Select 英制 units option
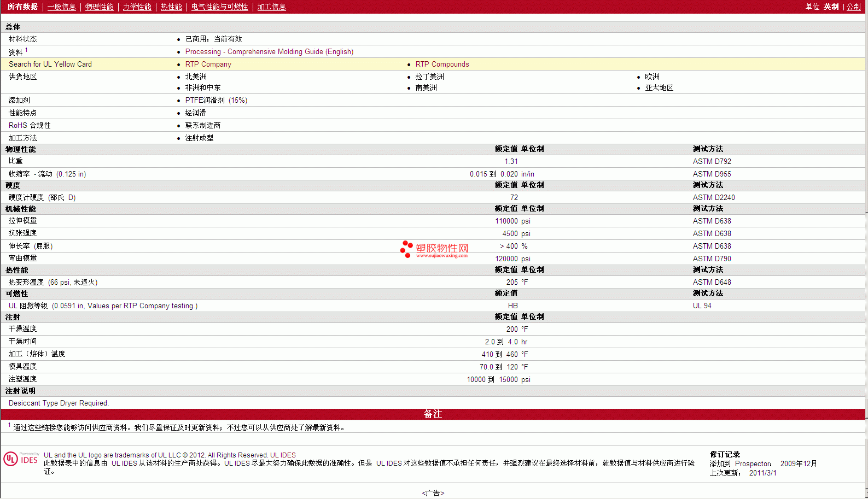Image resolution: width=868 pixels, height=499 pixels. click(831, 7)
